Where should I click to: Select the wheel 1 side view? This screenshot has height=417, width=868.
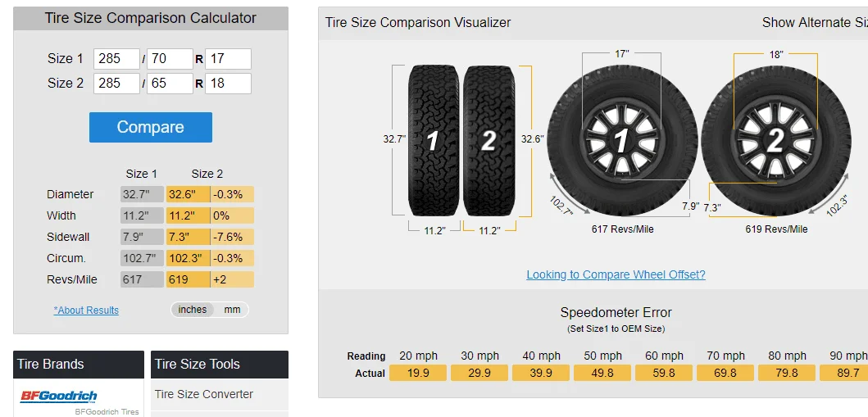(621, 140)
